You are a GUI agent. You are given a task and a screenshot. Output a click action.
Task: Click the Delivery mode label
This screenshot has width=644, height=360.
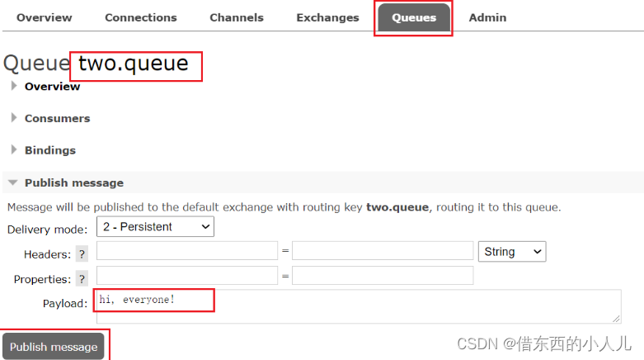[47, 230]
